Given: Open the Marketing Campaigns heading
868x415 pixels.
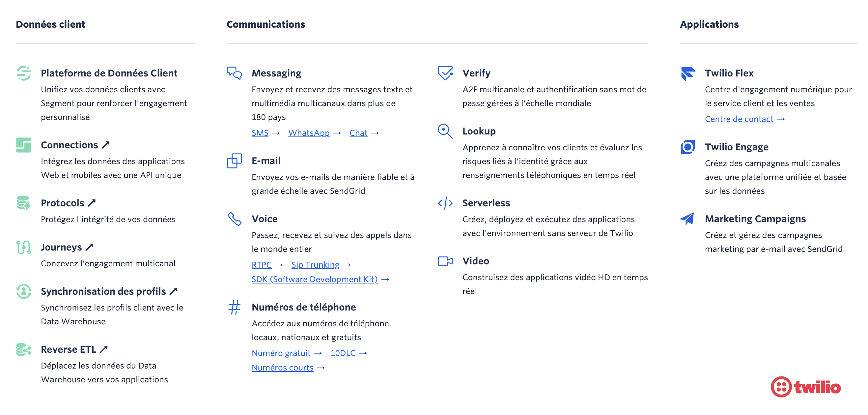Looking at the screenshot, I should pyautogui.click(x=755, y=219).
